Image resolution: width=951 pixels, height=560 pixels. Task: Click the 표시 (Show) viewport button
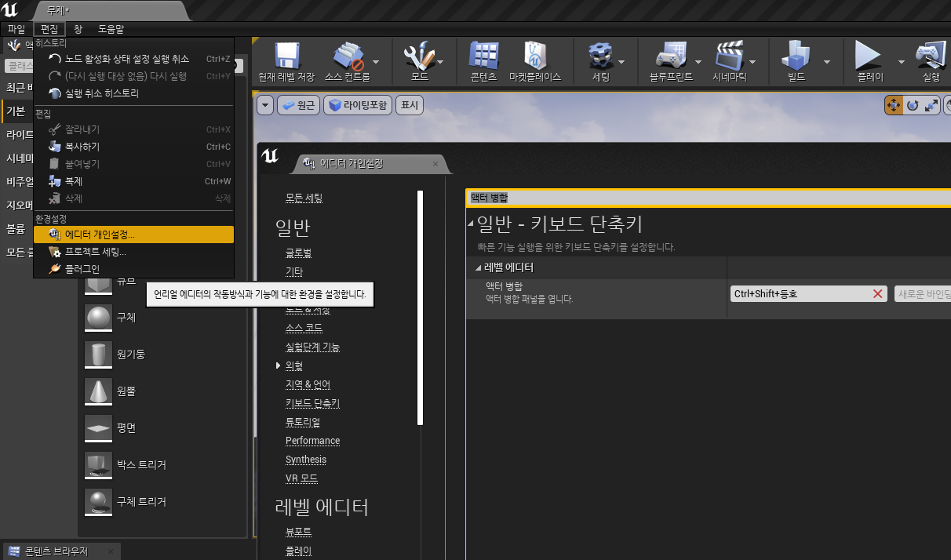click(410, 105)
